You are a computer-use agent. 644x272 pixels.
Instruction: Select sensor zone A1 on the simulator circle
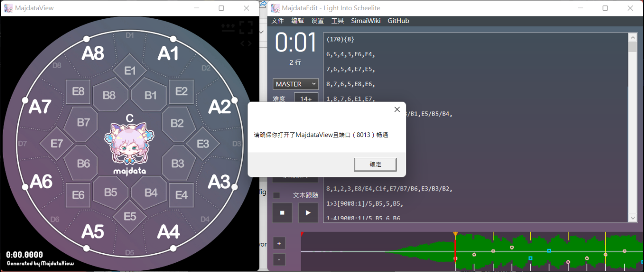click(x=168, y=53)
